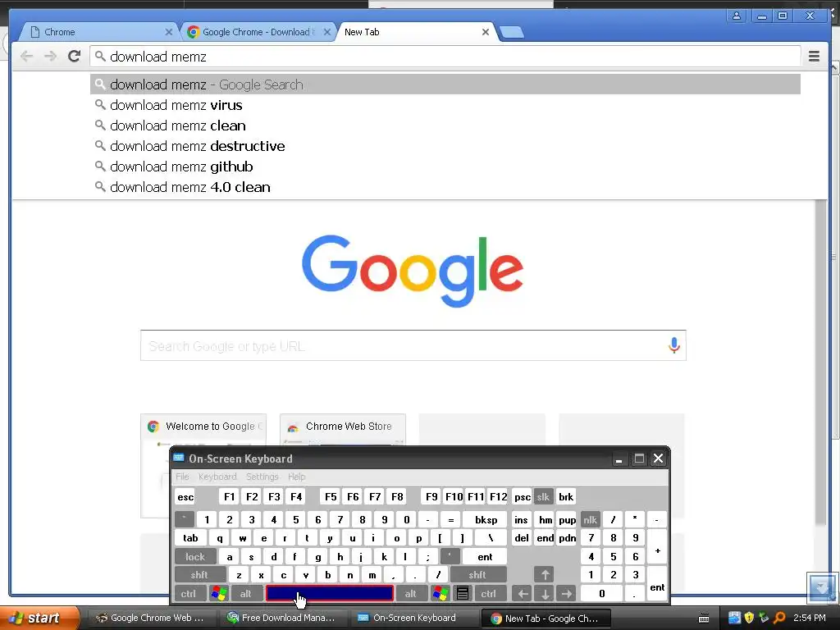Open the Chrome Web Store thumbnail
840x630 pixels.
342,429
